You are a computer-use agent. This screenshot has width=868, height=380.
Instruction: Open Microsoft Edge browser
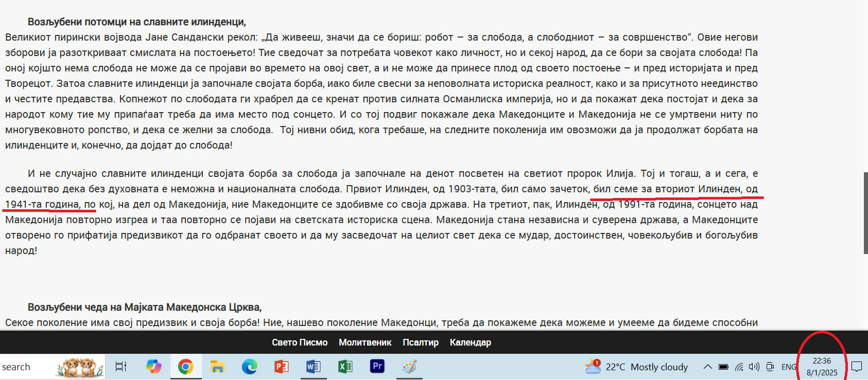[250, 367]
